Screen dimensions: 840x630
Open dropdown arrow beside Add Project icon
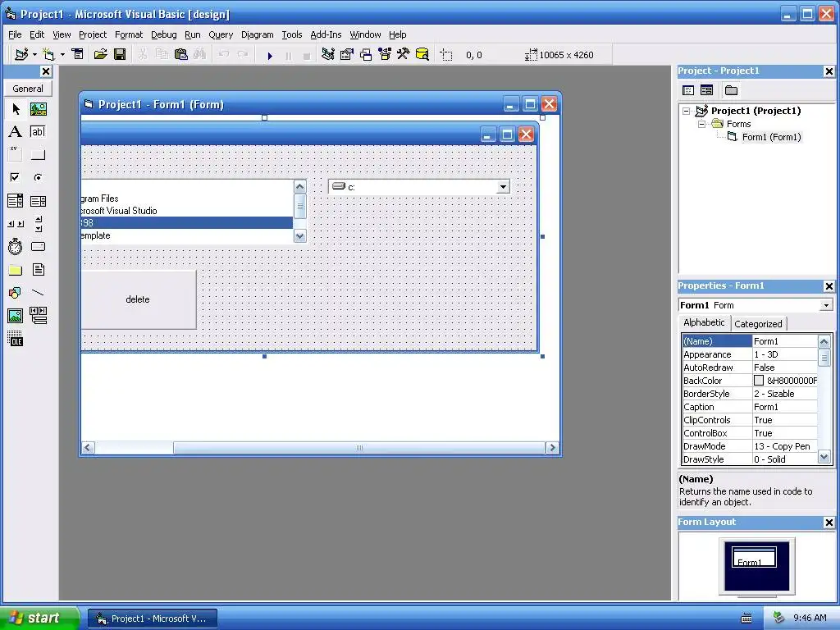(34, 55)
